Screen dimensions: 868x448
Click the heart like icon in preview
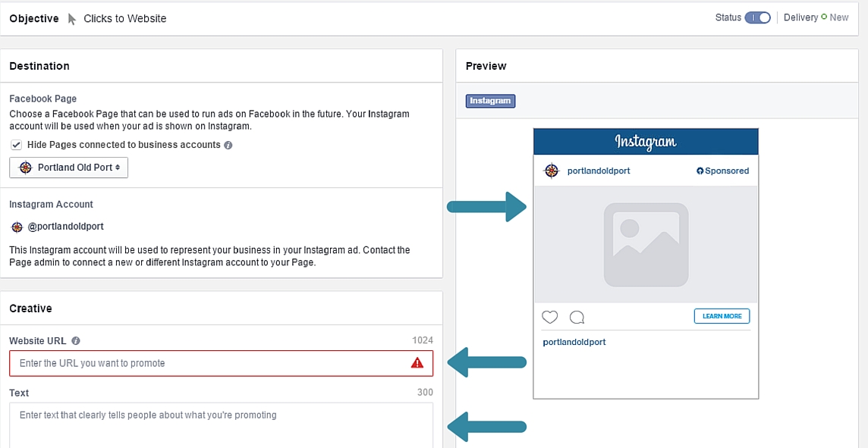(x=549, y=317)
